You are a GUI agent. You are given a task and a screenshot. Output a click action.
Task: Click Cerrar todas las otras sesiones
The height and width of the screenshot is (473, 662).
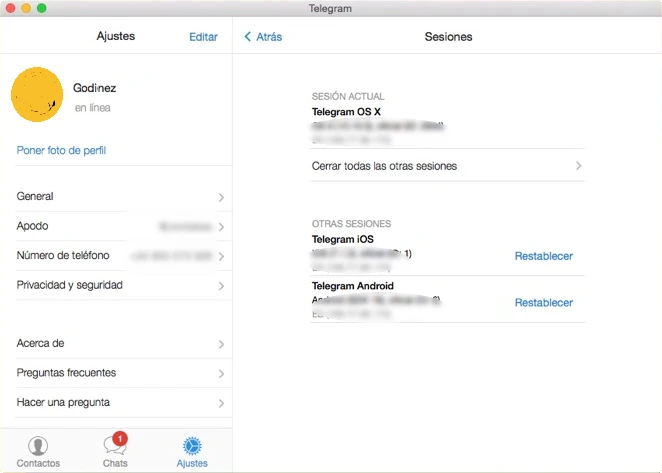pos(448,166)
